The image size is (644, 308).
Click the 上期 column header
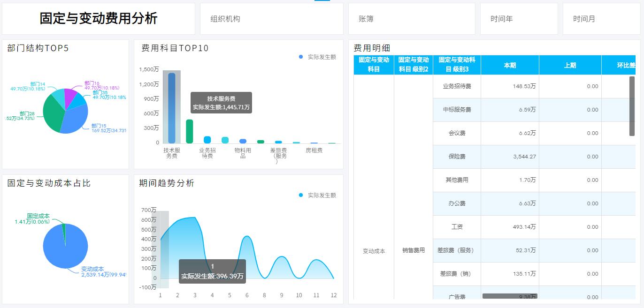click(570, 65)
